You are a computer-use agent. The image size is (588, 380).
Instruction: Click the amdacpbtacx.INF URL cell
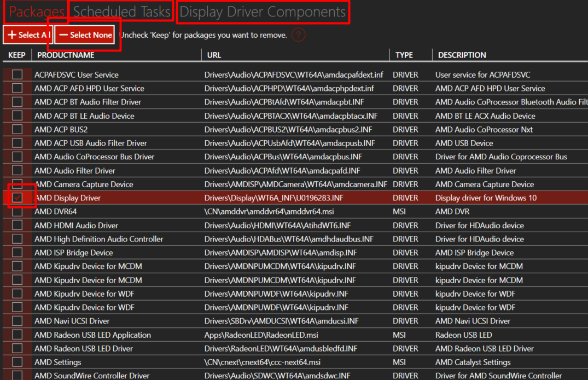291,116
